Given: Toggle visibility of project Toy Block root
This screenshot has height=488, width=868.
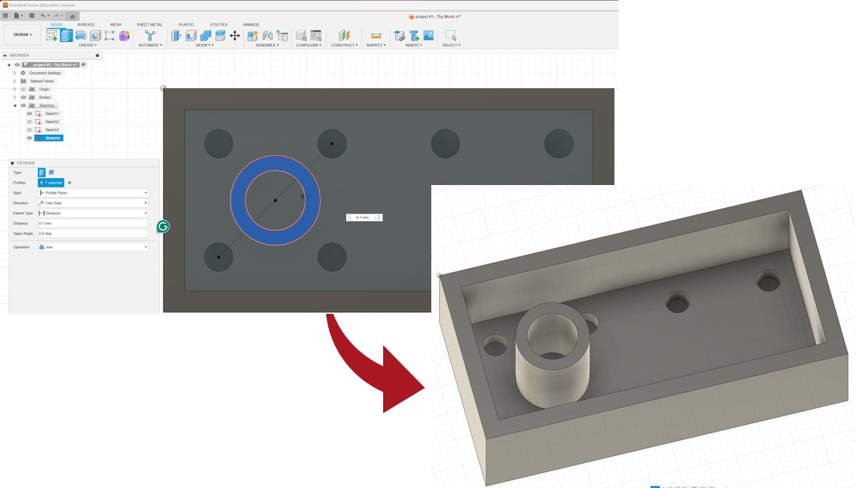Looking at the screenshot, I should click(x=17, y=65).
